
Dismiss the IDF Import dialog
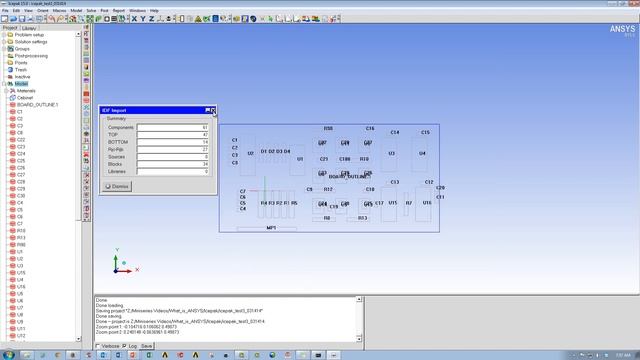click(117, 187)
